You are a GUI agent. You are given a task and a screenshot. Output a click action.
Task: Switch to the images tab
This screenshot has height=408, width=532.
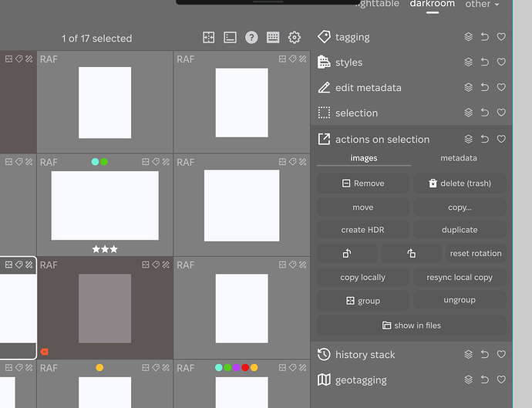point(364,158)
